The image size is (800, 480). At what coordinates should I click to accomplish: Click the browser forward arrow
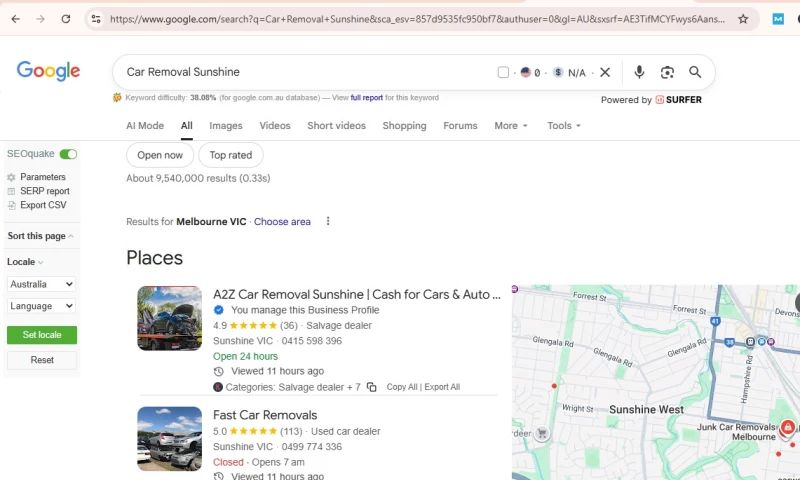point(40,19)
